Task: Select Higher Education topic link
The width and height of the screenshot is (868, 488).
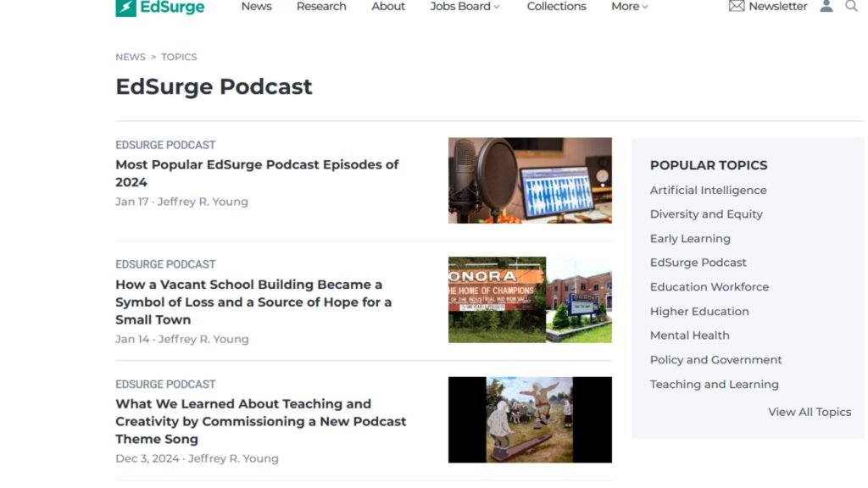Action: [x=699, y=312]
